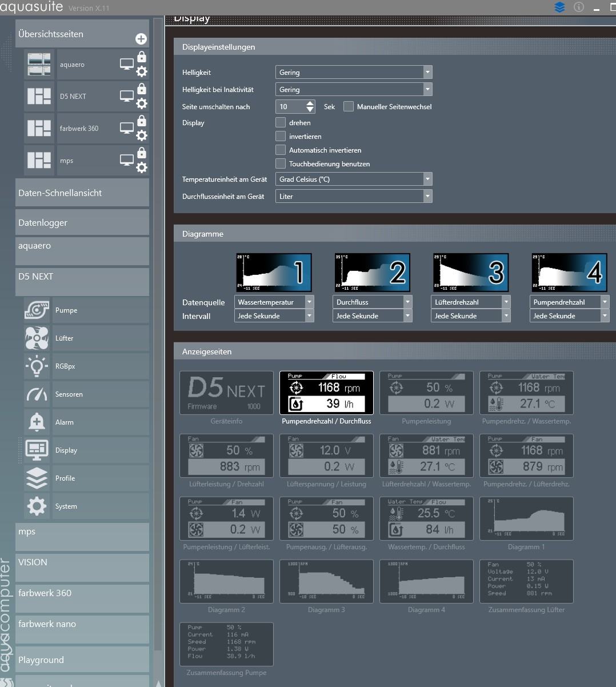Viewport: 616px width, 687px height.
Task: Open settings gear for farbwerk 360 page
Action: point(142,135)
